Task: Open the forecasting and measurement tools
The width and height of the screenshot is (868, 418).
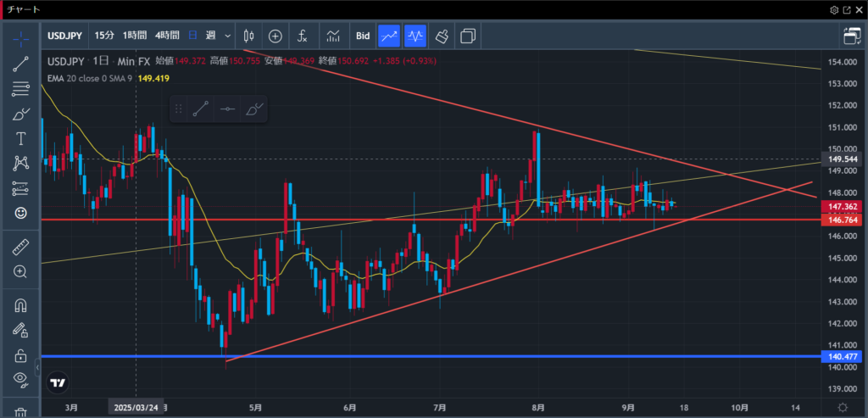Action: point(20,189)
